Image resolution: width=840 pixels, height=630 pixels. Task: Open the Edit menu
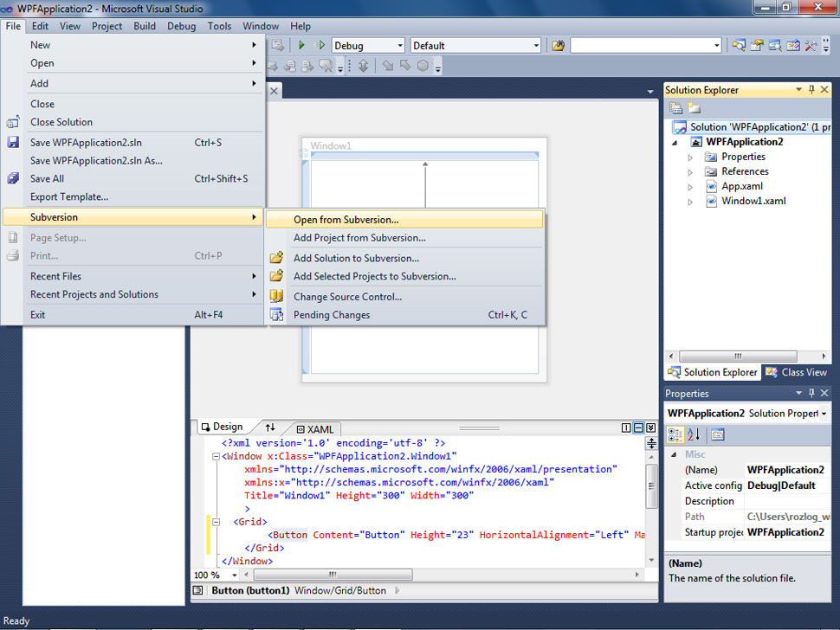click(40, 26)
